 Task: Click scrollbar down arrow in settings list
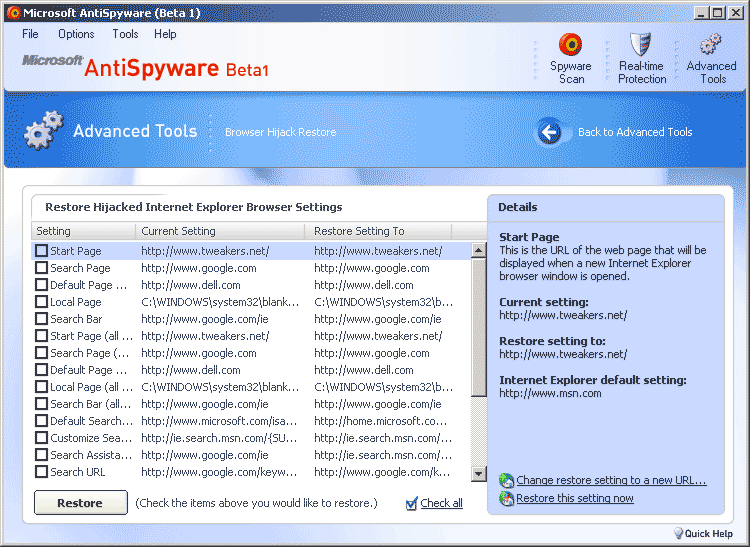point(478,473)
